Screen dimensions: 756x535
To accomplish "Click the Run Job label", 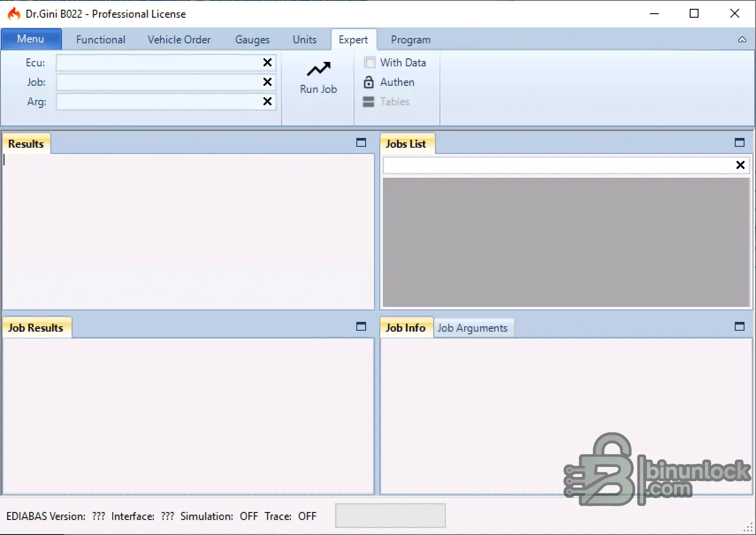I will tap(318, 89).
